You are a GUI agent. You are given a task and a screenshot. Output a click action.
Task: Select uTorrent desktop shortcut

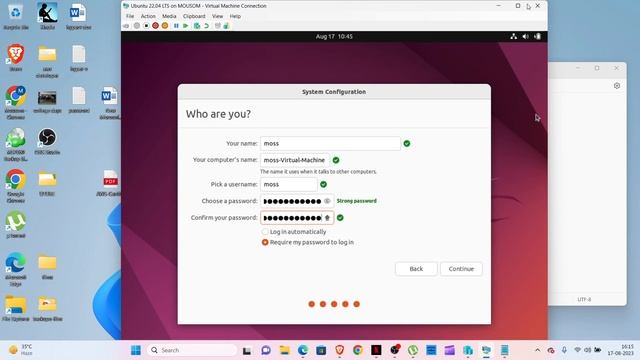pos(16,225)
